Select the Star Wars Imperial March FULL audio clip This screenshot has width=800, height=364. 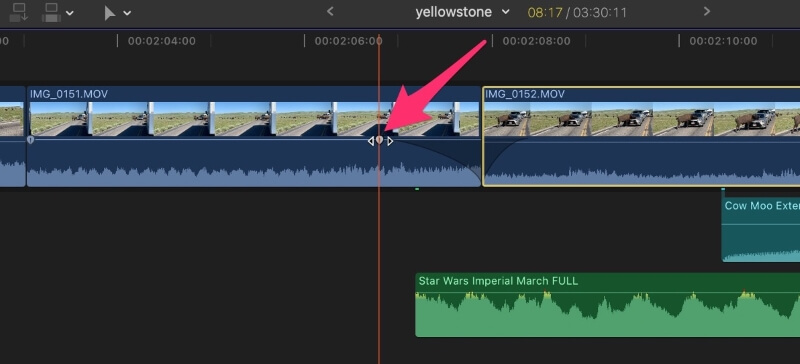click(x=608, y=305)
